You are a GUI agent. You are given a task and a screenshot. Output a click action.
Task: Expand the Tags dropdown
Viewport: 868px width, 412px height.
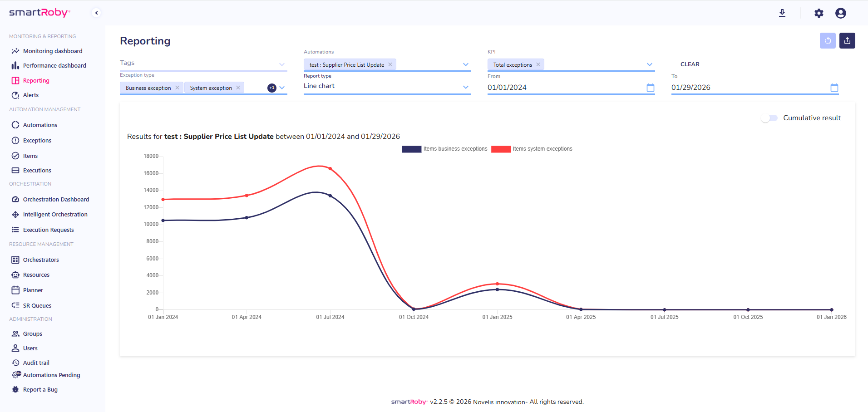pos(282,64)
